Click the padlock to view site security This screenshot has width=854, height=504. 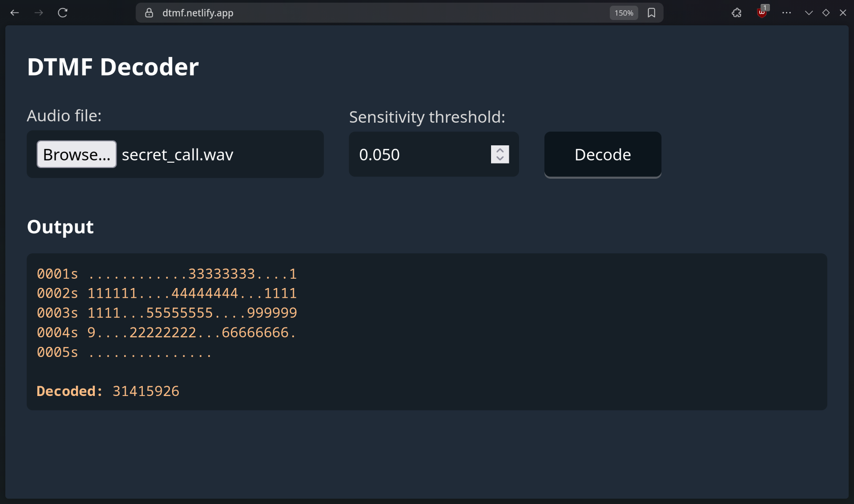coord(149,13)
